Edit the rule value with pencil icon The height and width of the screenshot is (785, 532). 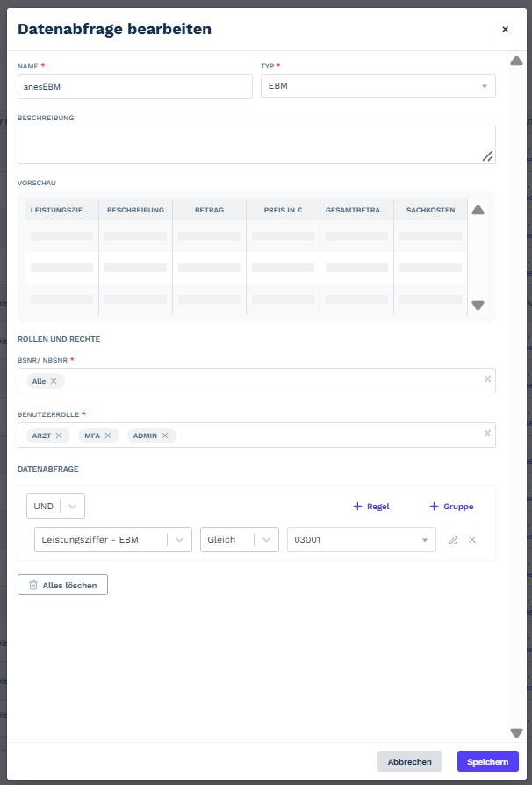[453, 540]
